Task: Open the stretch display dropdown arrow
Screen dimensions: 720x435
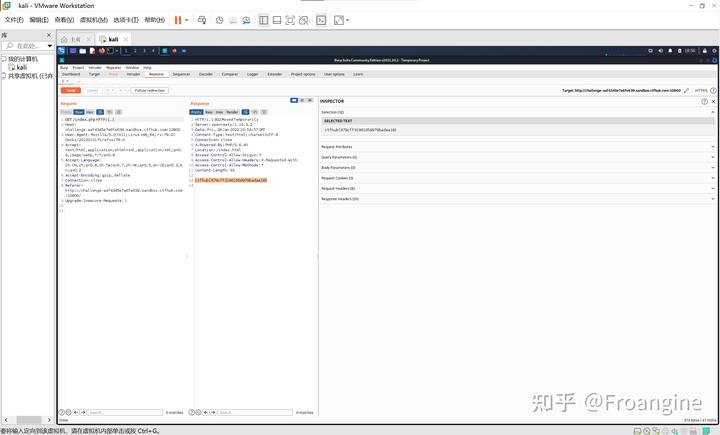Action: (x=348, y=20)
